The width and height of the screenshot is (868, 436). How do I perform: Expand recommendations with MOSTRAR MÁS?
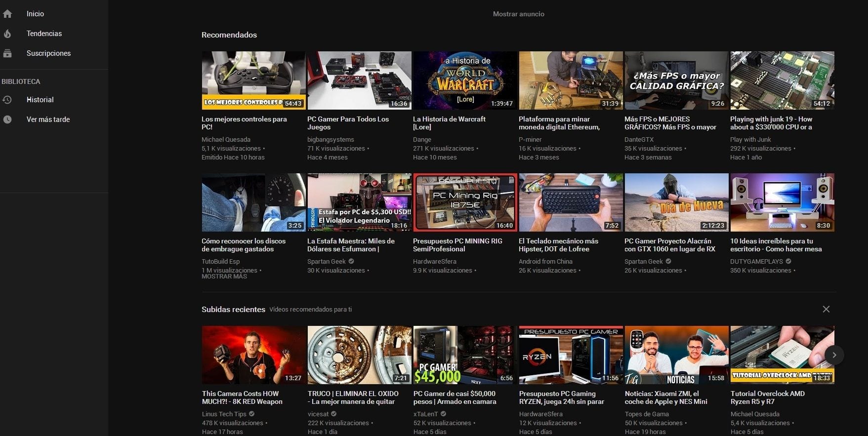tap(224, 277)
